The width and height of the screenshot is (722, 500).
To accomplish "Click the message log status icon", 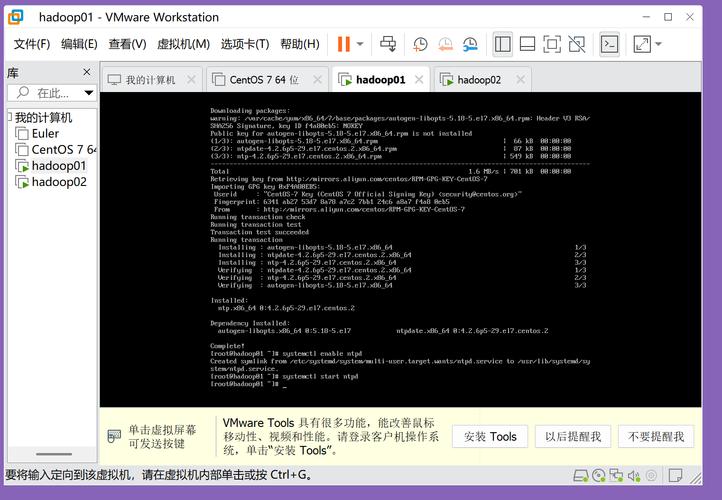I will pos(675,475).
